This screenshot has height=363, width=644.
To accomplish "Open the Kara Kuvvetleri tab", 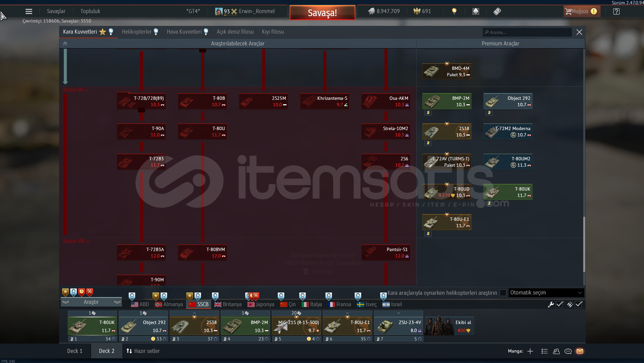I will tap(88, 32).
